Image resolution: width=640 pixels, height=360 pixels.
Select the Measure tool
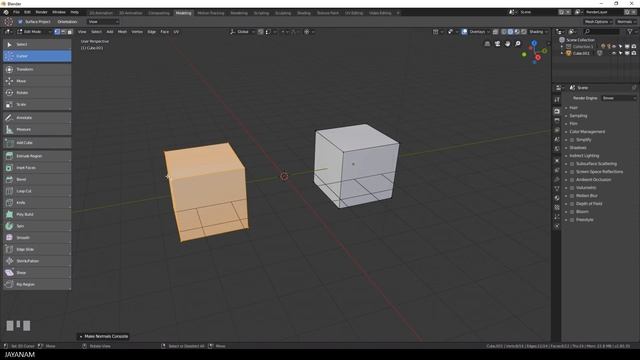[37, 129]
